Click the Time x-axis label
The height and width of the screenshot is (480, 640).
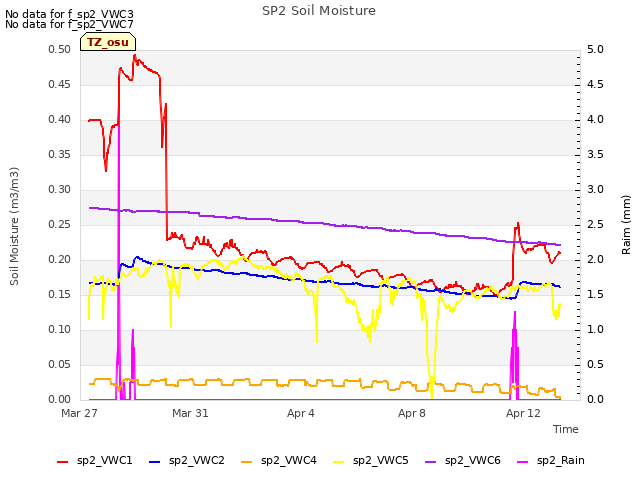point(566,429)
